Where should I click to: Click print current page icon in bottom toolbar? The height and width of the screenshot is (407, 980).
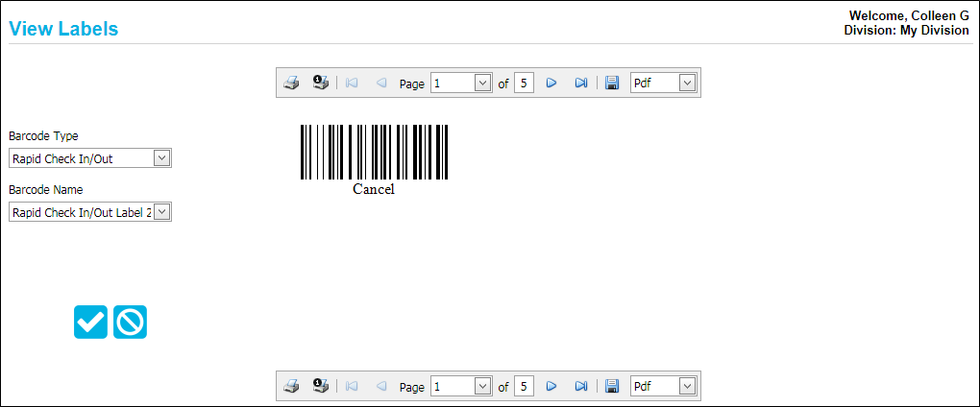pyautogui.click(x=321, y=387)
